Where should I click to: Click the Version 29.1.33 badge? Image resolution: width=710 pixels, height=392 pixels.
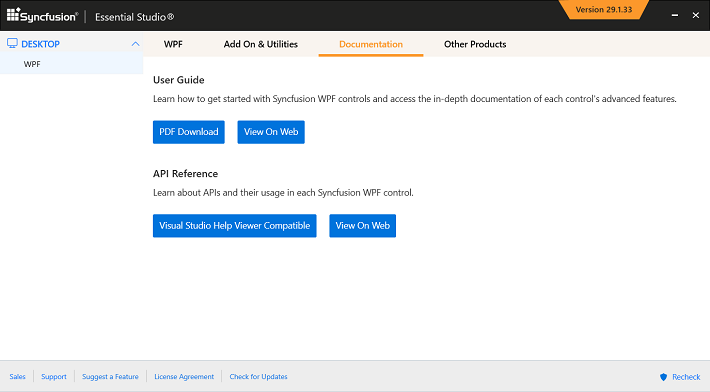[604, 10]
